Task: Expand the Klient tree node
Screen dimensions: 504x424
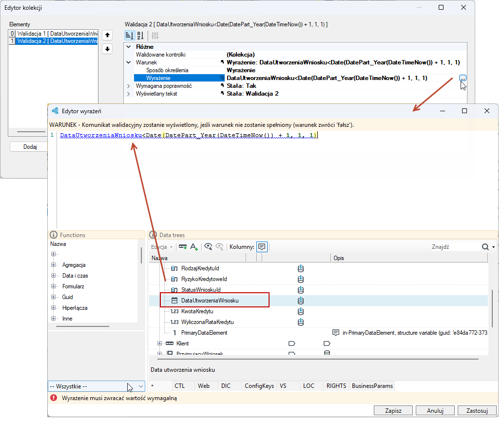Action: [159, 343]
